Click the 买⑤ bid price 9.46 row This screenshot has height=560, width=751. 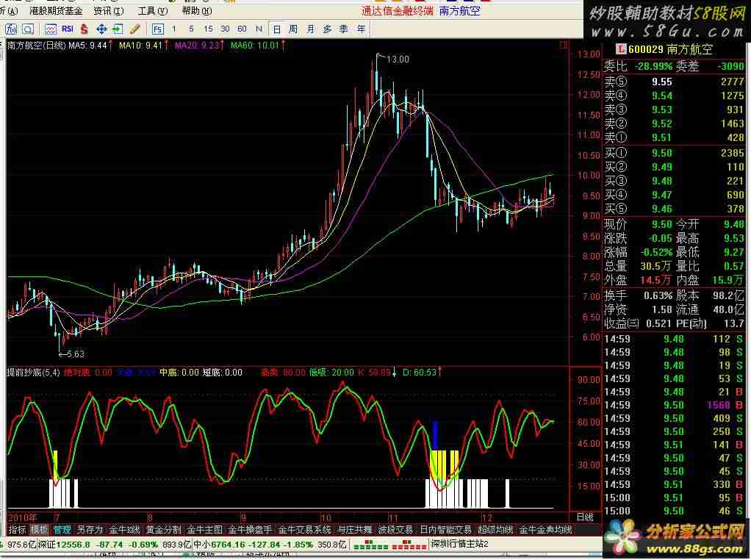click(674, 209)
